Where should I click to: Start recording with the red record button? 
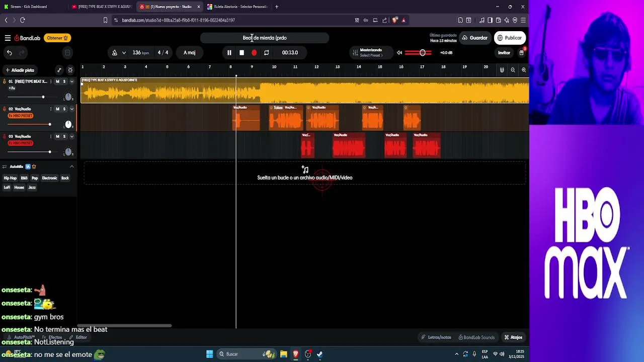point(254,52)
